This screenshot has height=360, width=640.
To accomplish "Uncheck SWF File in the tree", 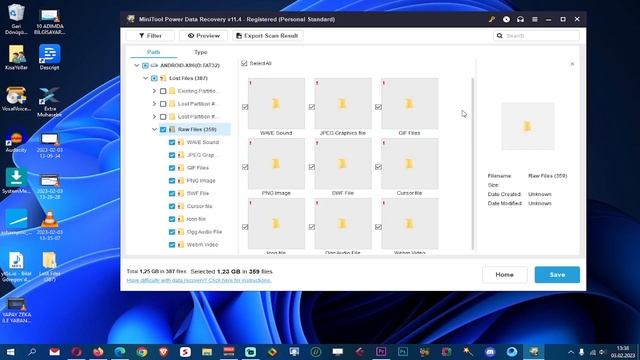I will (172, 193).
